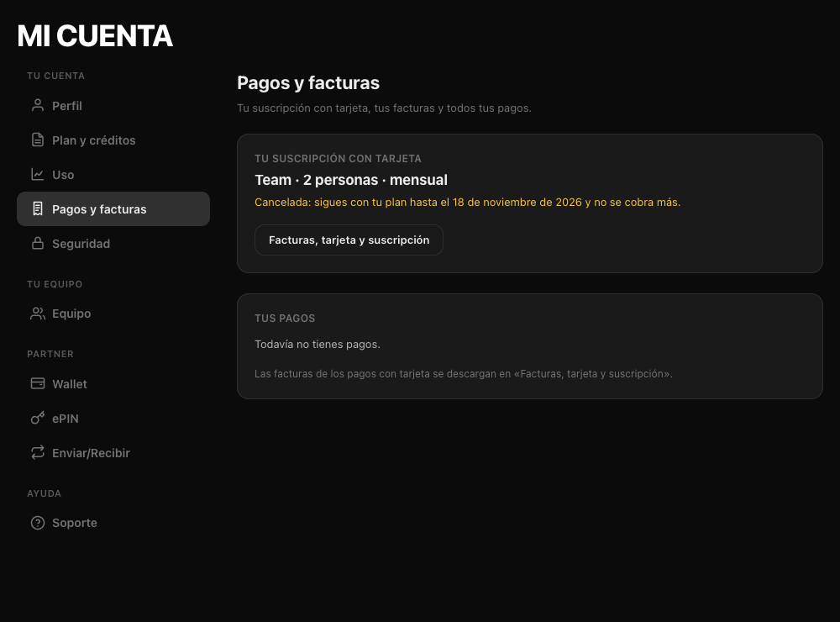
Task: Click the PARTNER section label
Action: tap(50, 354)
